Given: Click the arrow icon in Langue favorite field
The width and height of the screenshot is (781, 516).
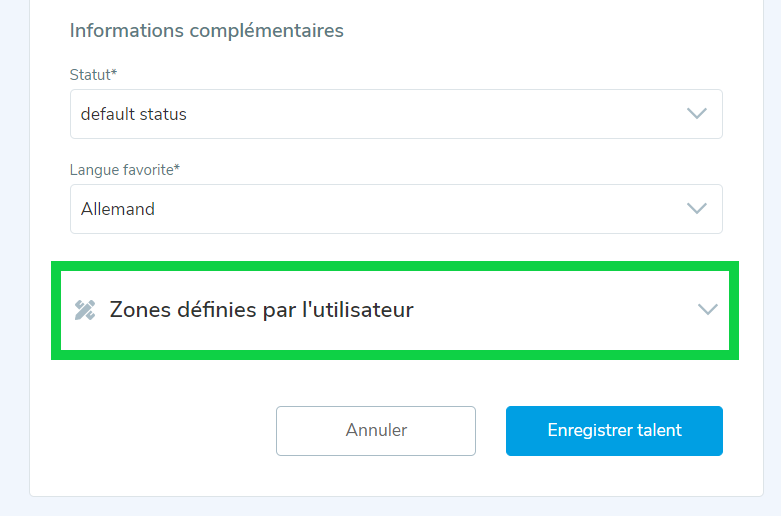Looking at the screenshot, I should point(697,209).
